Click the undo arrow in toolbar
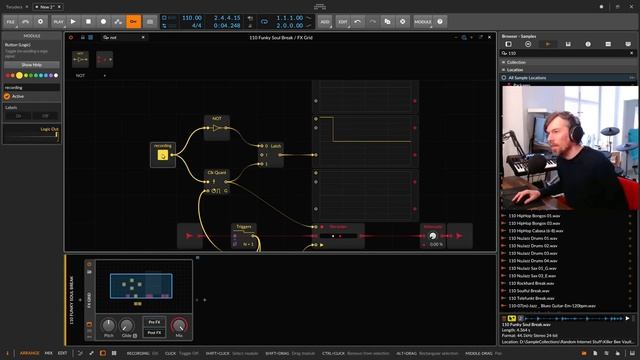Screen dimensions: 640x360 coord(358,22)
